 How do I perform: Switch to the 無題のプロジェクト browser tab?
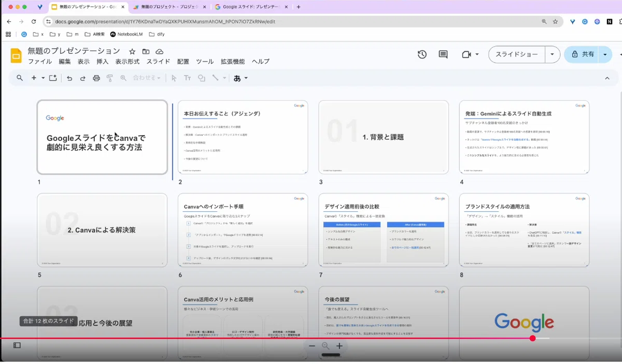pos(168,7)
